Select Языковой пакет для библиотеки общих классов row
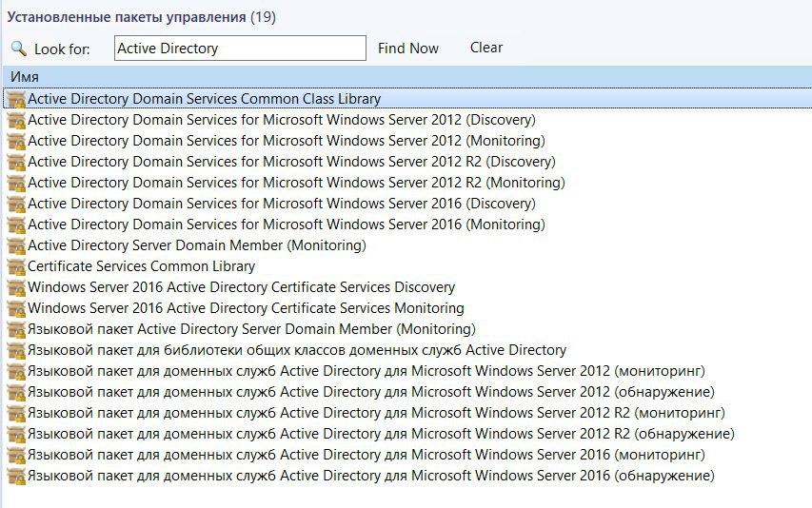 [x=407, y=350]
